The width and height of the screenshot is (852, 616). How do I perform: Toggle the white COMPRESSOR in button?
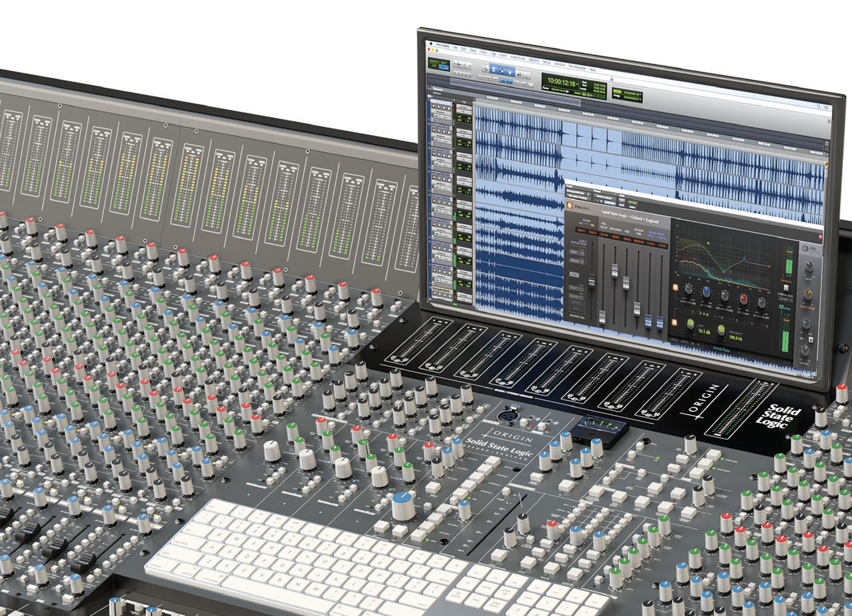coord(786,288)
